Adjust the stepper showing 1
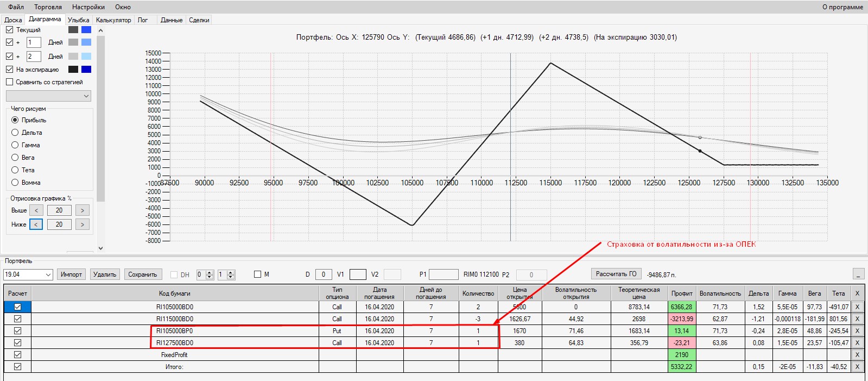Viewport: 868px width, 381px height. 226,274
